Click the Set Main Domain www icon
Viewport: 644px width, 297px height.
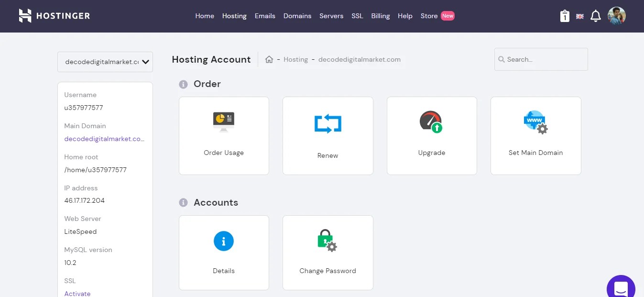tap(535, 122)
